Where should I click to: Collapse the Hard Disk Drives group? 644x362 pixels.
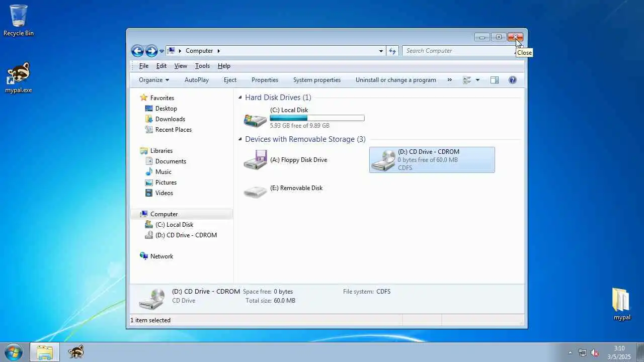[x=240, y=98]
